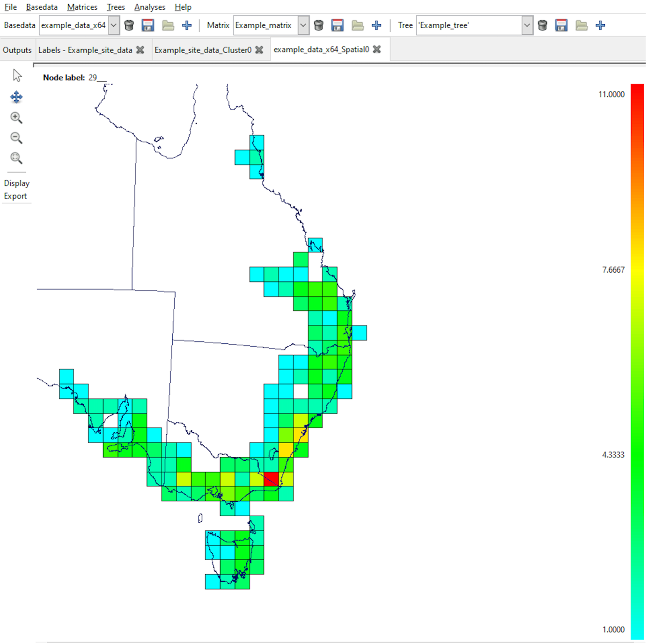This screenshot has width=648, height=644.
Task: Click the zoom to fit tool
Action: 16,158
